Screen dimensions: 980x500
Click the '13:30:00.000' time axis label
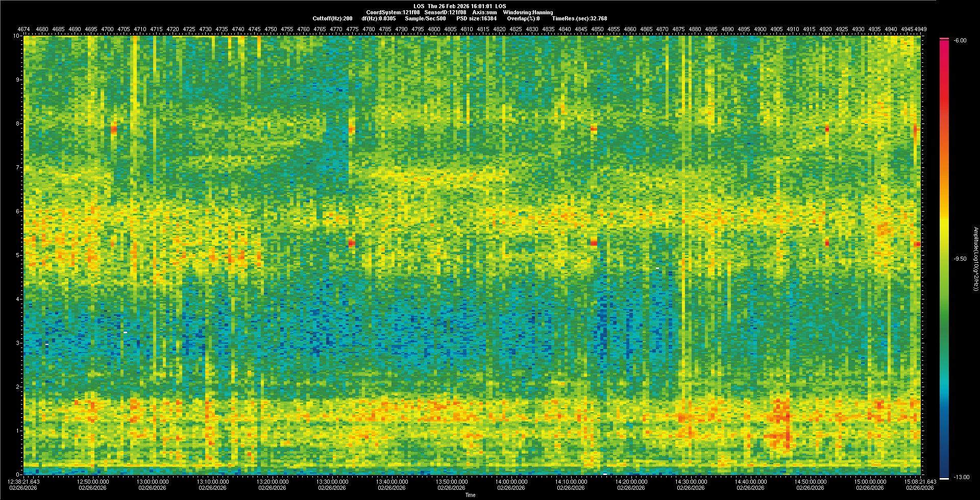pos(332,481)
